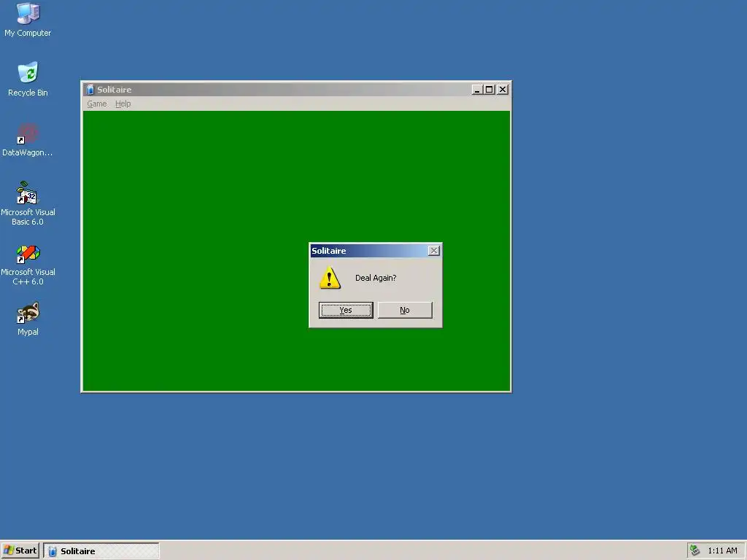747x560 pixels.
Task: Maximize the Solitaire main window
Action: point(489,90)
